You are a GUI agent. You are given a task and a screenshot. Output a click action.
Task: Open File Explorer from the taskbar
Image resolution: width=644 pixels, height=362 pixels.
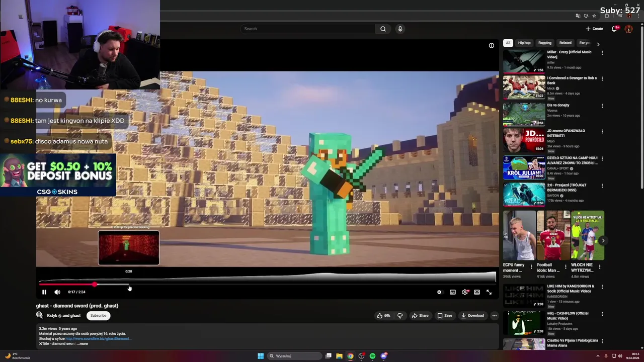[x=339, y=356]
